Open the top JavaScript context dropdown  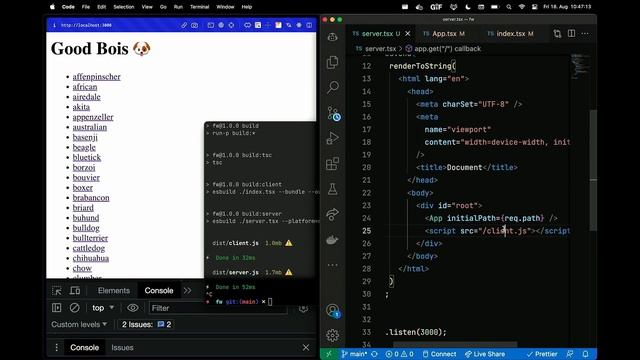coord(103,308)
